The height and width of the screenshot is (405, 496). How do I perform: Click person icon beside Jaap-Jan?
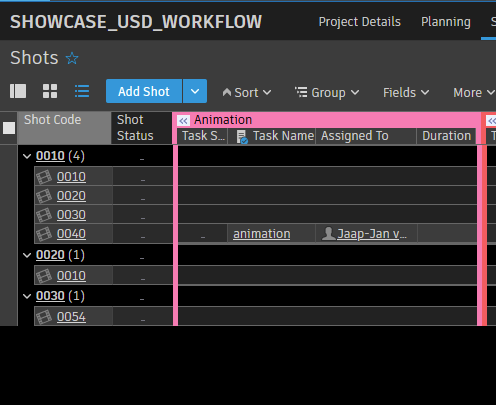tap(329, 234)
